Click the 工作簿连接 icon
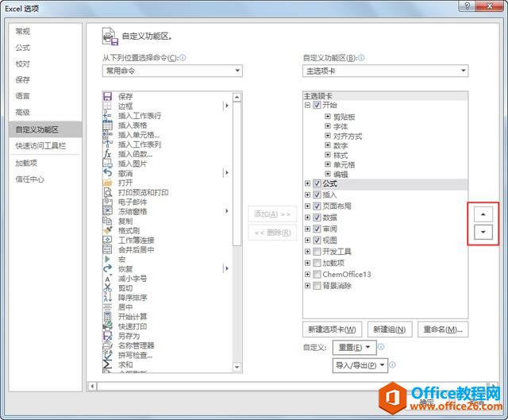 pyautogui.click(x=107, y=240)
